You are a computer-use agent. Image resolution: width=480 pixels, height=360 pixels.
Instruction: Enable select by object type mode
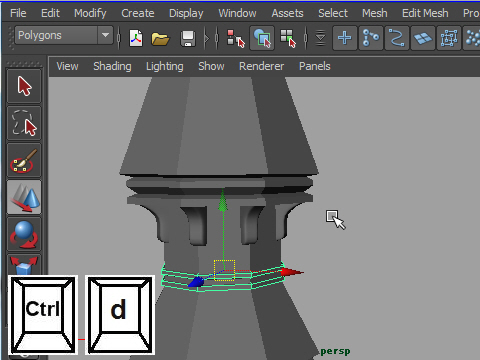click(x=262, y=38)
